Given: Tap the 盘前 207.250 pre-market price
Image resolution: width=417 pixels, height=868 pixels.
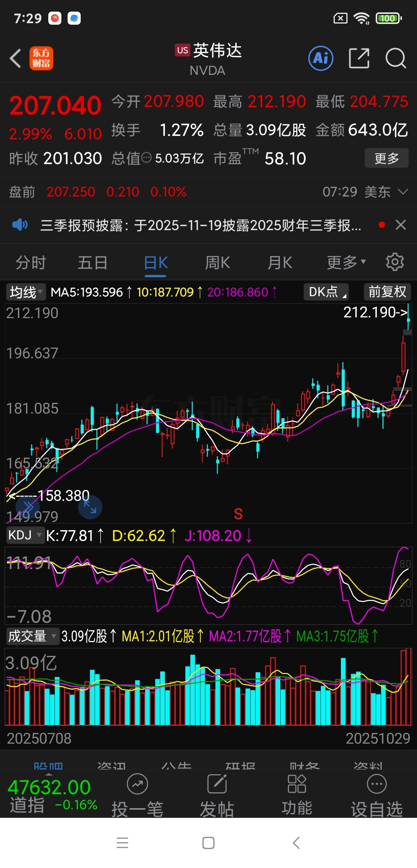Looking at the screenshot, I should pyautogui.click(x=71, y=192).
